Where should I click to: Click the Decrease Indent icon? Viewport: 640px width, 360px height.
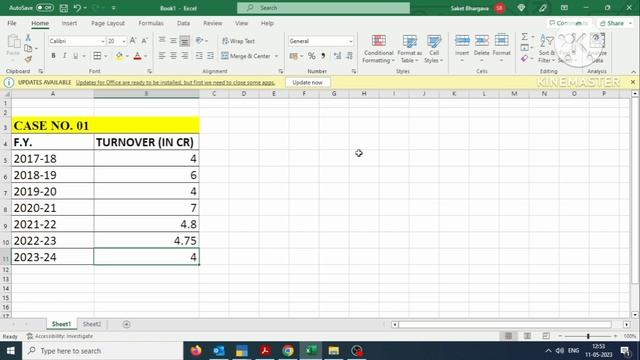click(x=199, y=56)
